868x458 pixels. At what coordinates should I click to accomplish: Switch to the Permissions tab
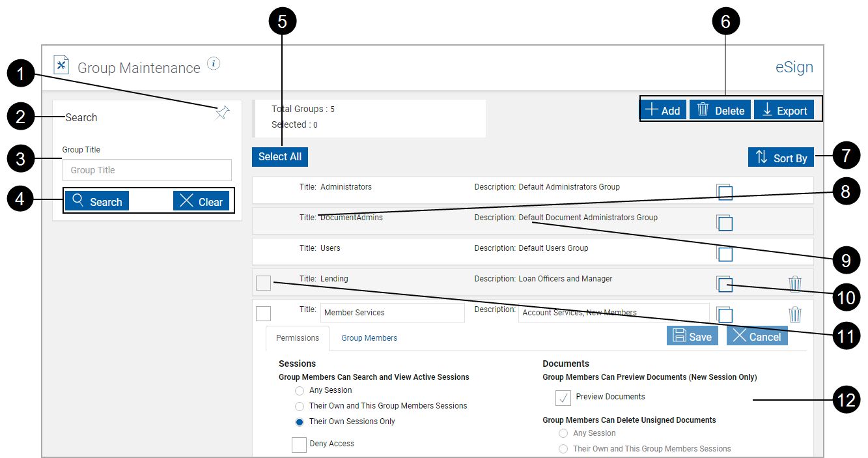tap(298, 338)
